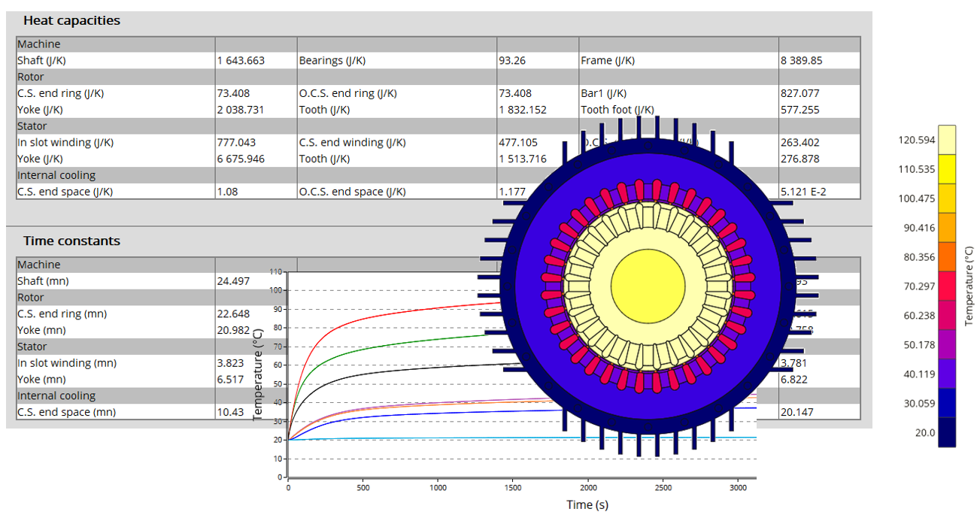
Task: Select In slot winding (mn) value 3.823
Action: [232, 363]
